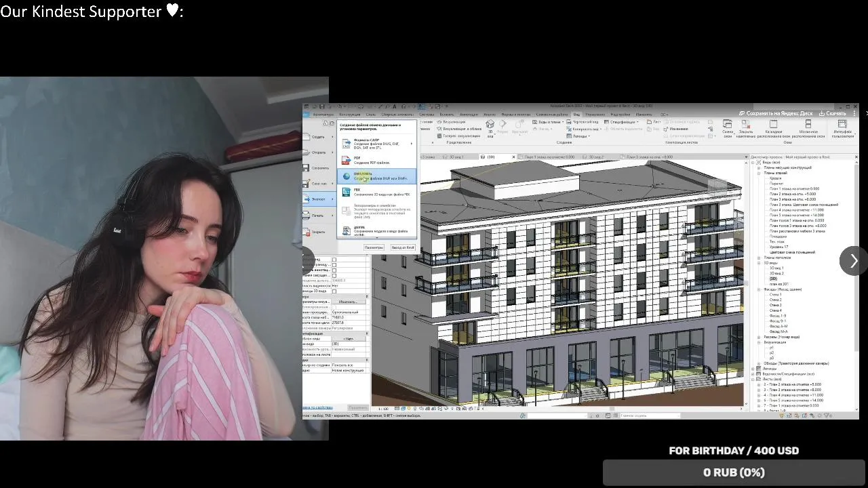Expand Планы несущих конструкций node
868x488 pixels.
tap(759, 167)
